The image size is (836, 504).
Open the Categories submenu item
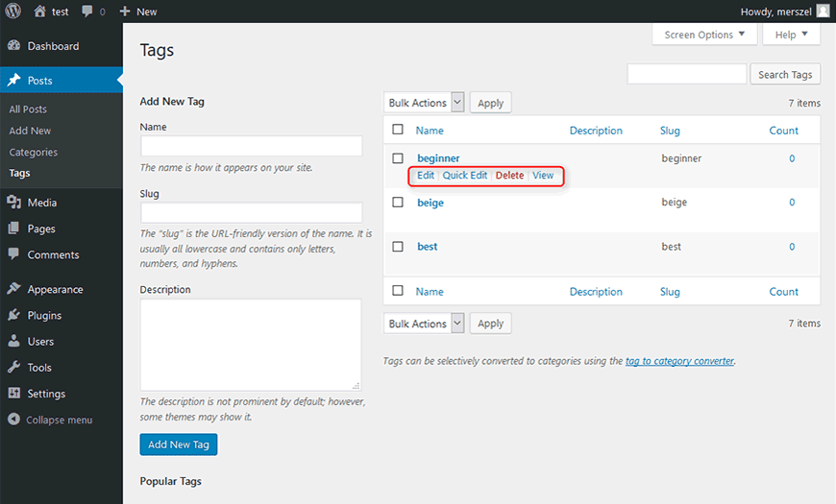33,153
